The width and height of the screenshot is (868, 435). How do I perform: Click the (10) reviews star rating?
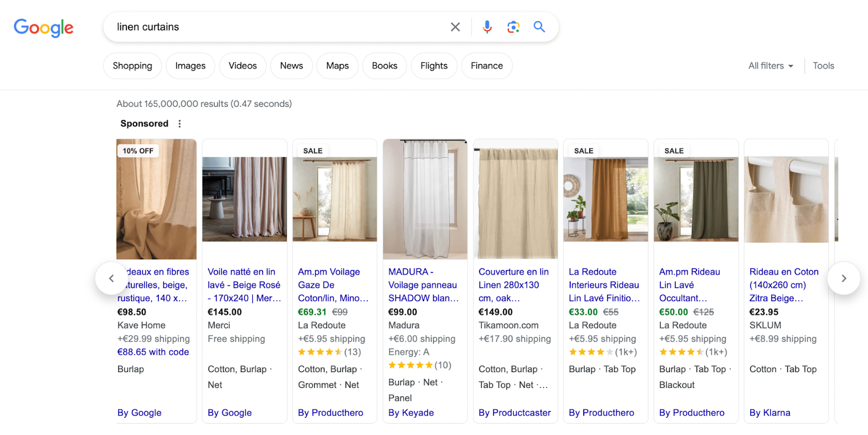coord(420,365)
